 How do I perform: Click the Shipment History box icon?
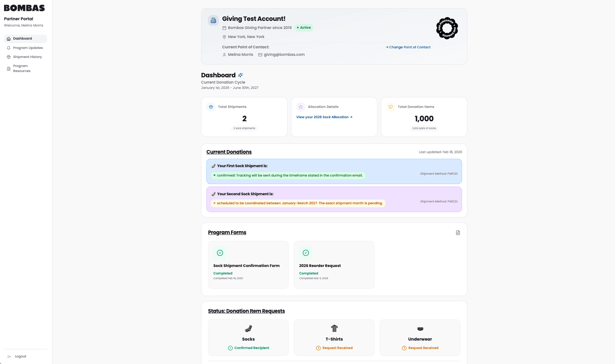[9, 57]
